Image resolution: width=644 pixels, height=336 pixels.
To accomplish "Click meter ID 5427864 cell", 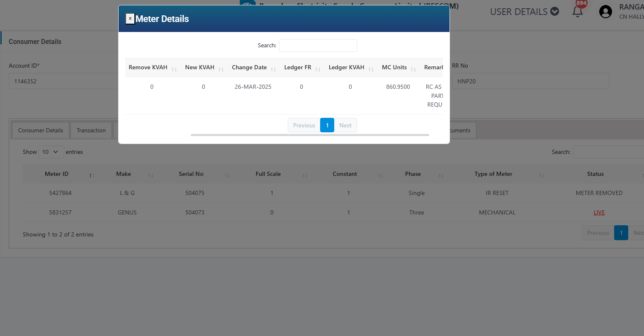I will (61, 193).
